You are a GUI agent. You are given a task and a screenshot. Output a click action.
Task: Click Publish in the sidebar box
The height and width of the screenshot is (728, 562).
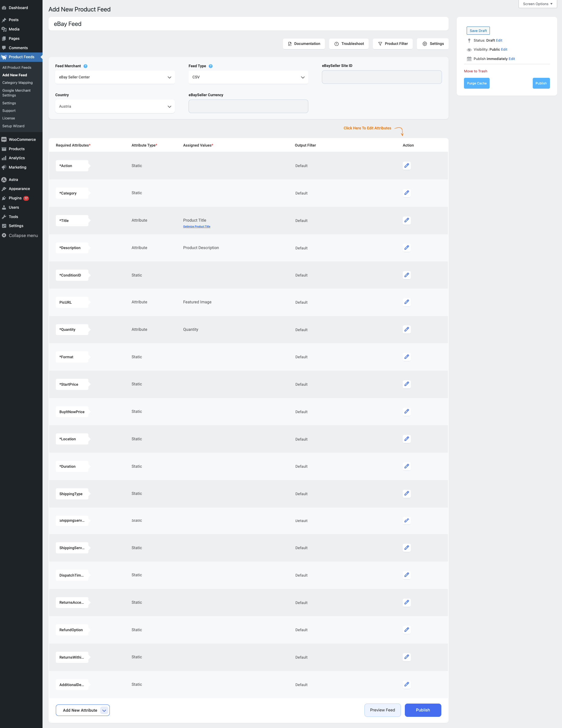541,83
